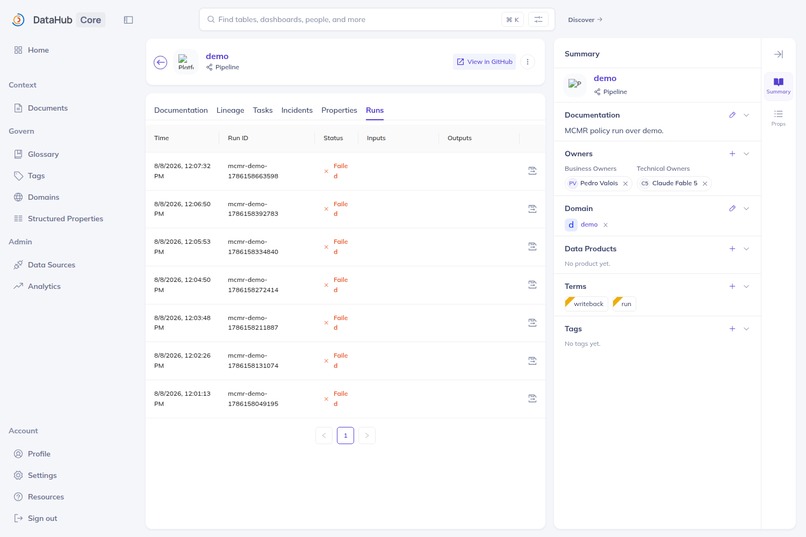Collapse the Owners section chevron

[746, 154]
